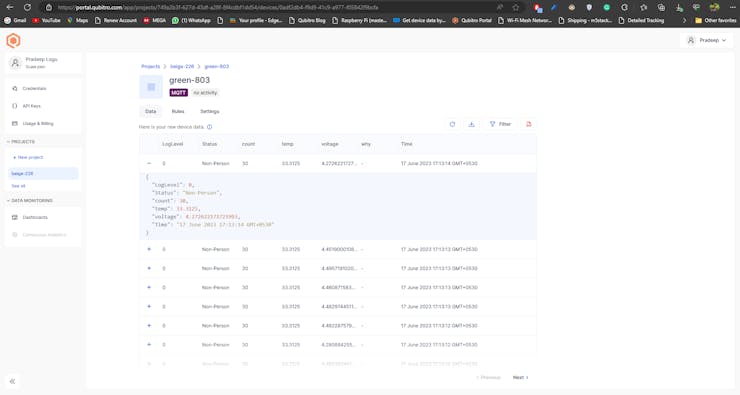The height and width of the screenshot is (395, 740).
Task: Collapse the expanded first data row
Action: 149,163
